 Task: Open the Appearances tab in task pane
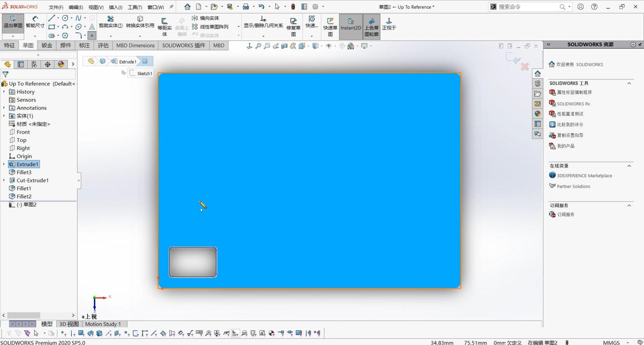(x=537, y=114)
